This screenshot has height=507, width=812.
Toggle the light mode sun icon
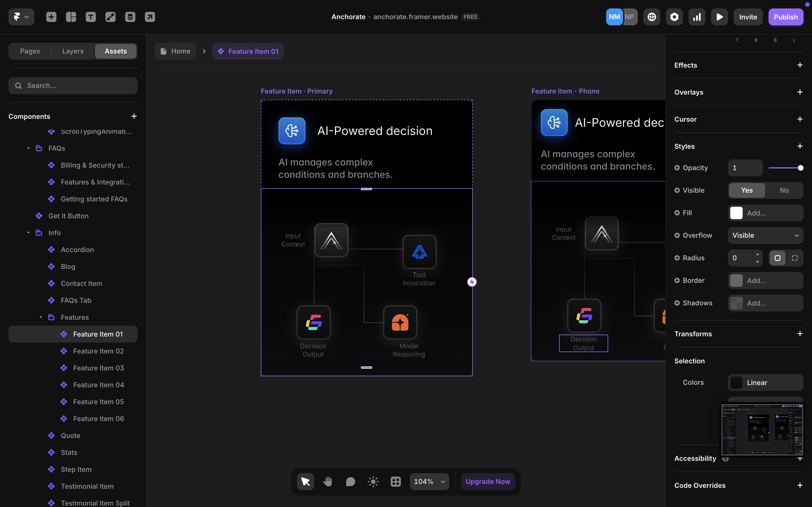pos(373,482)
